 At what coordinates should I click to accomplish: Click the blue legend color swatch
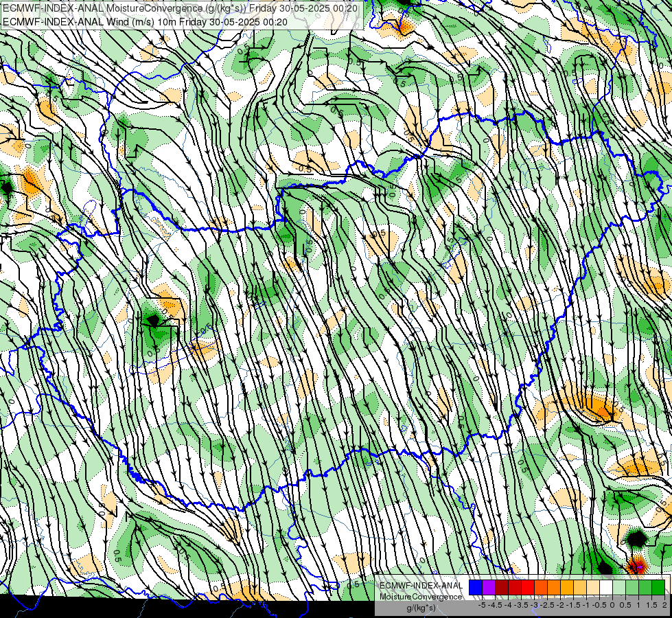click(476, 587)
